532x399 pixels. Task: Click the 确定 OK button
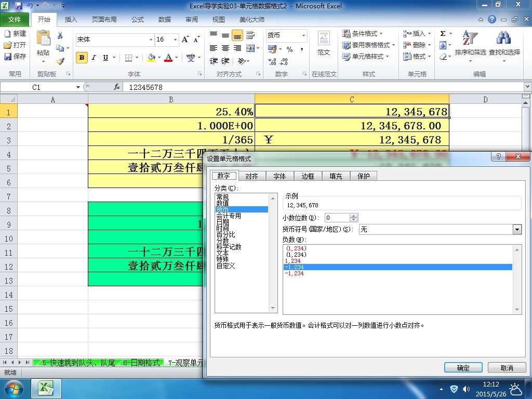[x=463, y=368]
